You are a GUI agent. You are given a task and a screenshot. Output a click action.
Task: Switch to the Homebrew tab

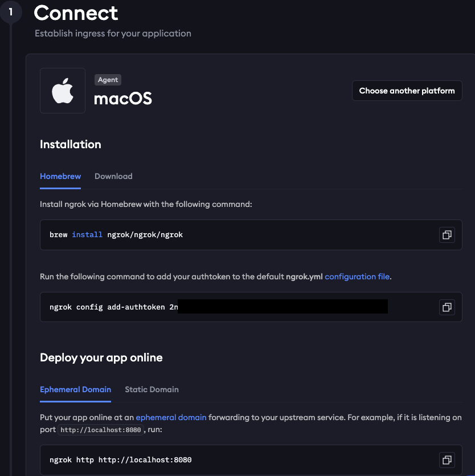(x=60, y=176)
